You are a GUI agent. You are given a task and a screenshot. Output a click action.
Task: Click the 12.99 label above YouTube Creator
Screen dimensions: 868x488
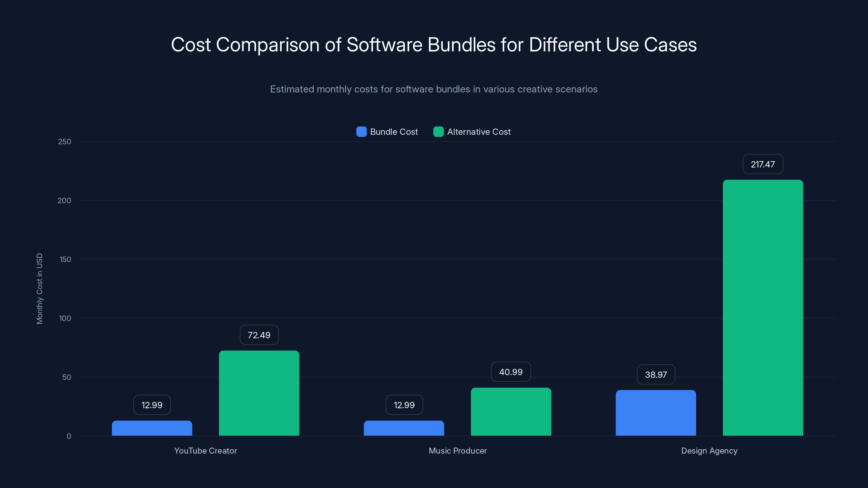[x=152, y=405]
